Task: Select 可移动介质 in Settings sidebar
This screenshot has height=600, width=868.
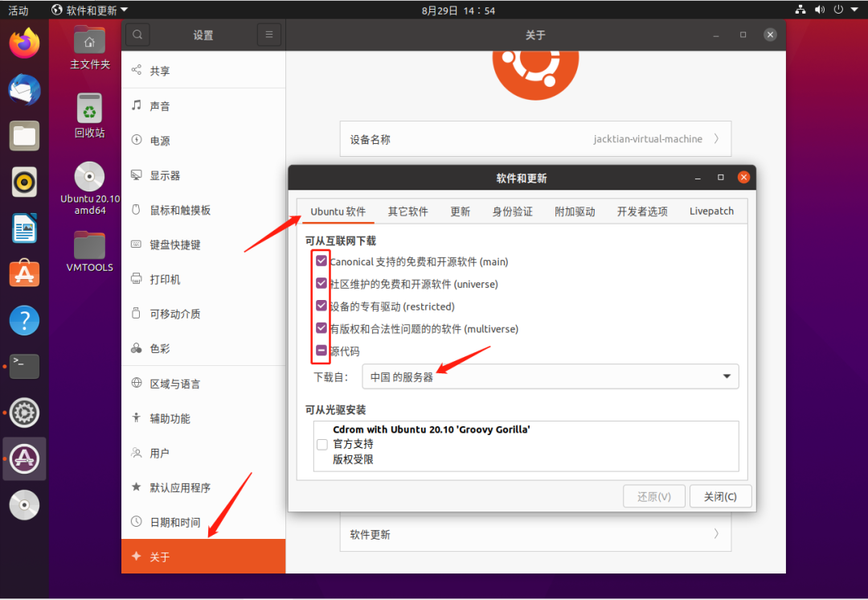Action: pyautogui.click(x=203, y=314)
